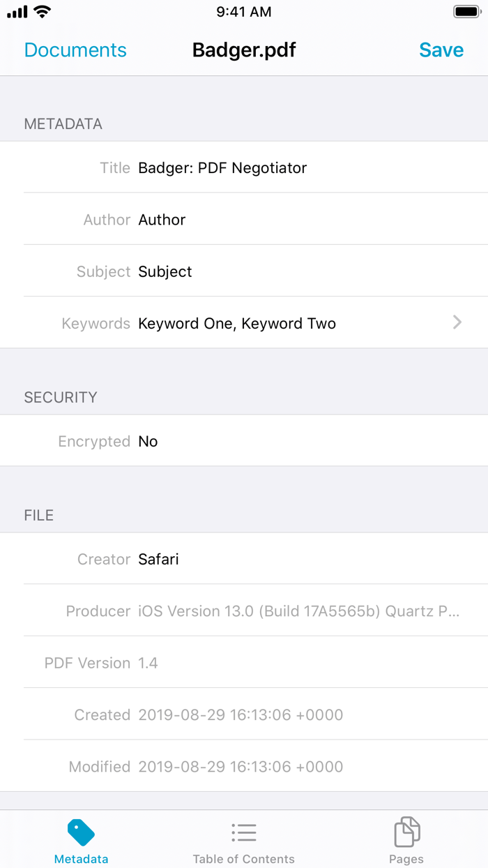488x868 pixels.
Task: Switch to the Pages tab label
Action: (x=406, y=859)
